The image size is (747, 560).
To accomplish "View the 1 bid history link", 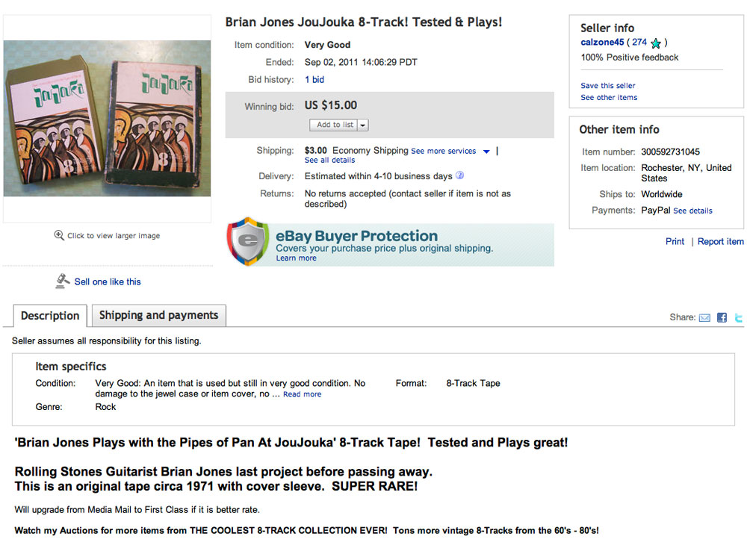I will 314,80.
